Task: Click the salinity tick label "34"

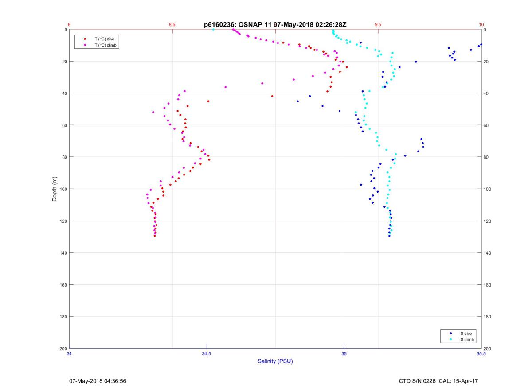Action: click(70, 353)
